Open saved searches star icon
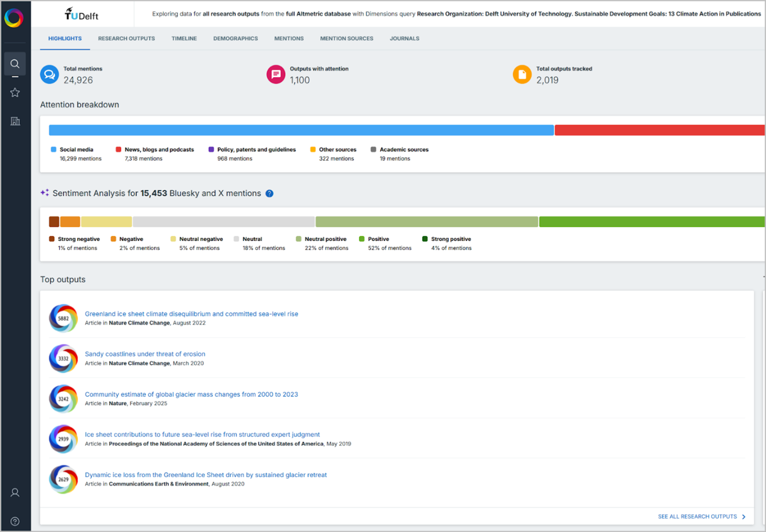This screenshot has width=766, height=532. tap(15, 93)
